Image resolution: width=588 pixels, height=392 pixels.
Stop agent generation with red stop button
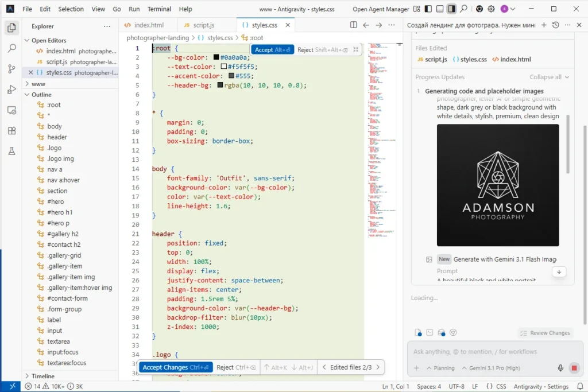click(x=574, y=368)
